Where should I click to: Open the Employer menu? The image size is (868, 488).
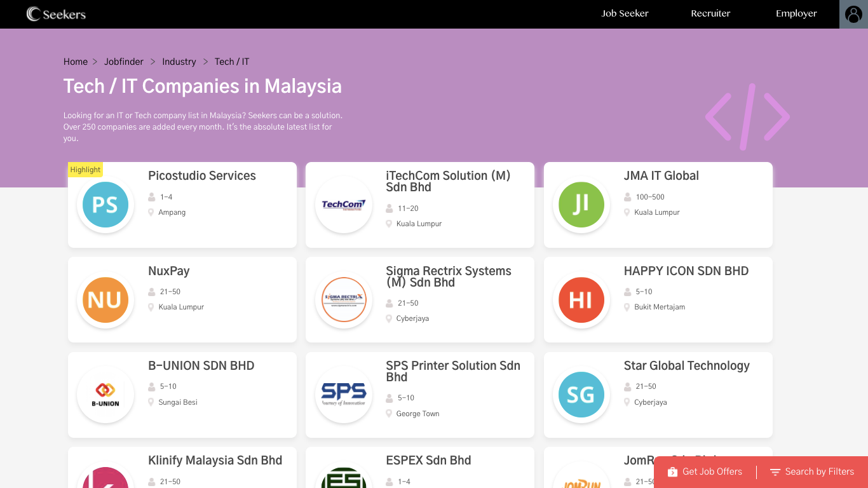tap(796, 13)
